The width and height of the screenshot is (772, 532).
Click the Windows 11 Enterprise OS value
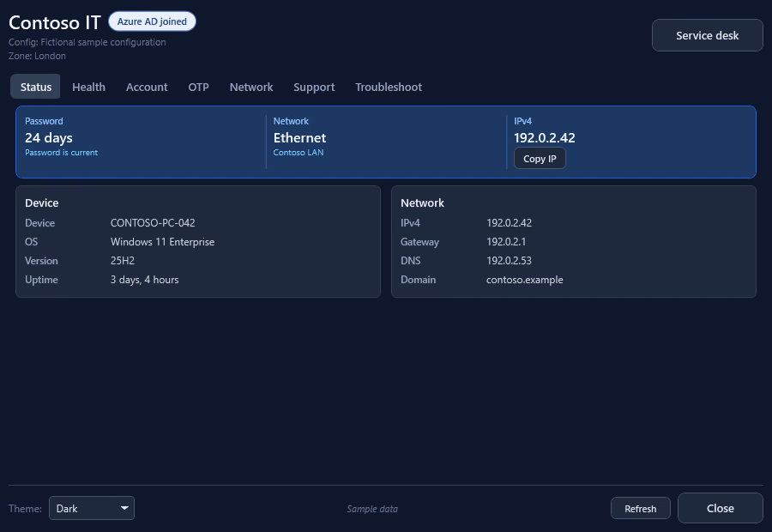pyautogui.click(x=162, y=242)
